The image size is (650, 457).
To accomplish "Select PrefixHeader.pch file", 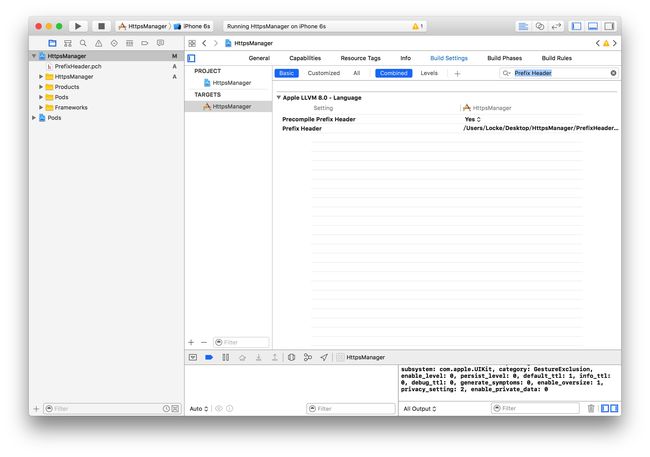I will (78, 66).
